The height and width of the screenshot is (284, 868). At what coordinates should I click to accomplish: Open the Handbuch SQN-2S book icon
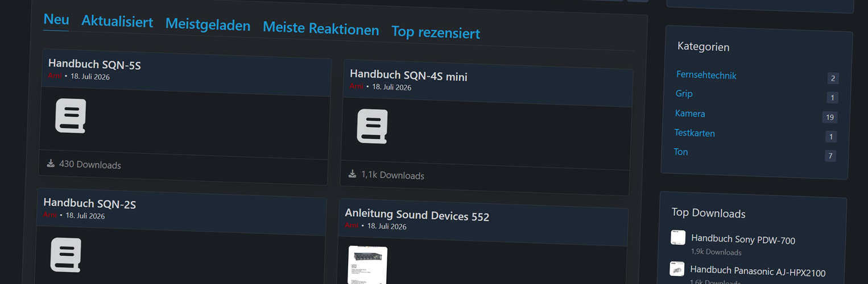click(x=66, y=254)
